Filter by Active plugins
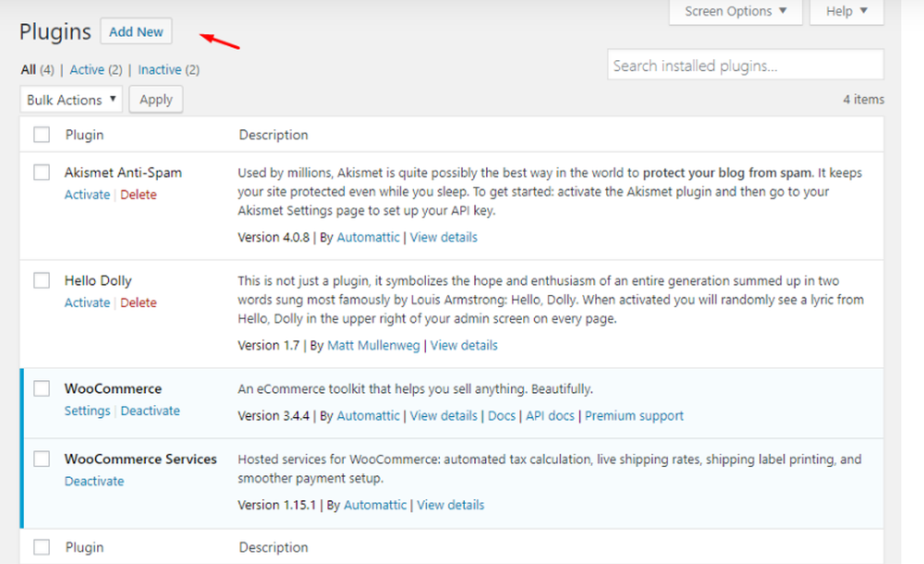The height and width of the screenshot is (564, 924). [x=96, y=69]
